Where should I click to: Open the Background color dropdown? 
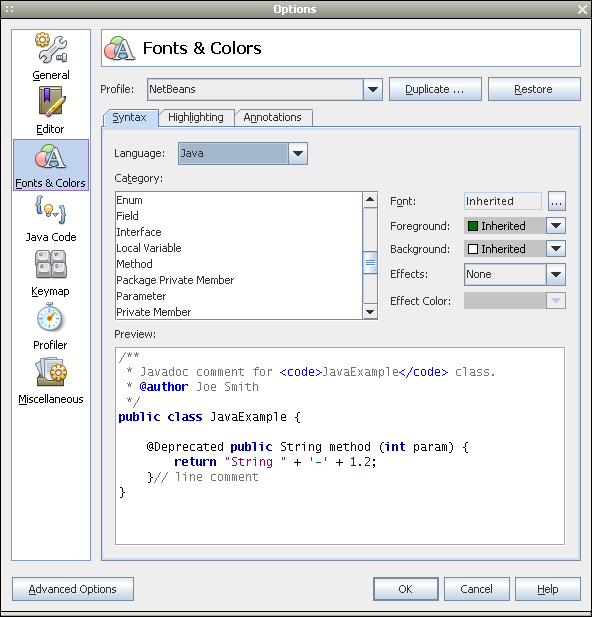pos(556,249)
